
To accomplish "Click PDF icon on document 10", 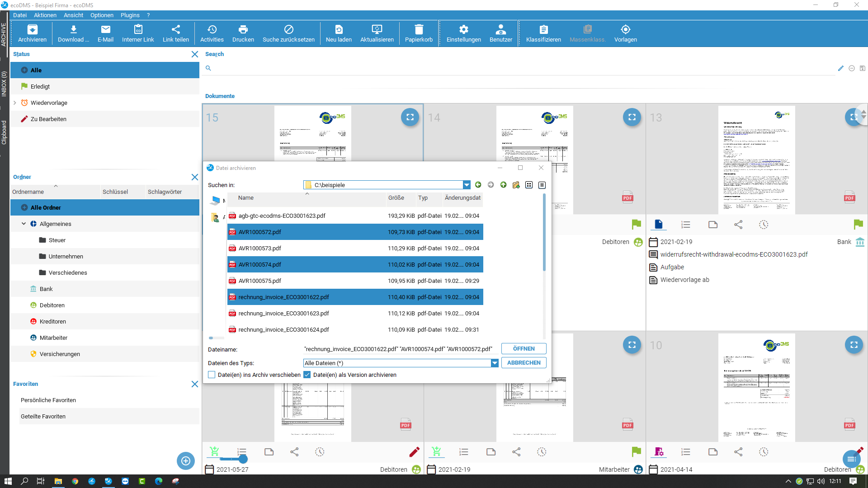I will point(849,424).
